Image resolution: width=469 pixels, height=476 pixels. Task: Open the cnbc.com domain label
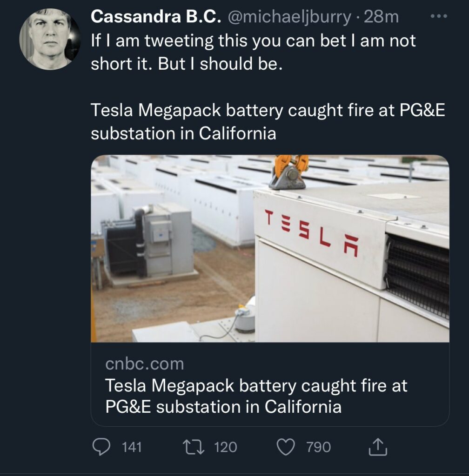(x=144, y=364)
